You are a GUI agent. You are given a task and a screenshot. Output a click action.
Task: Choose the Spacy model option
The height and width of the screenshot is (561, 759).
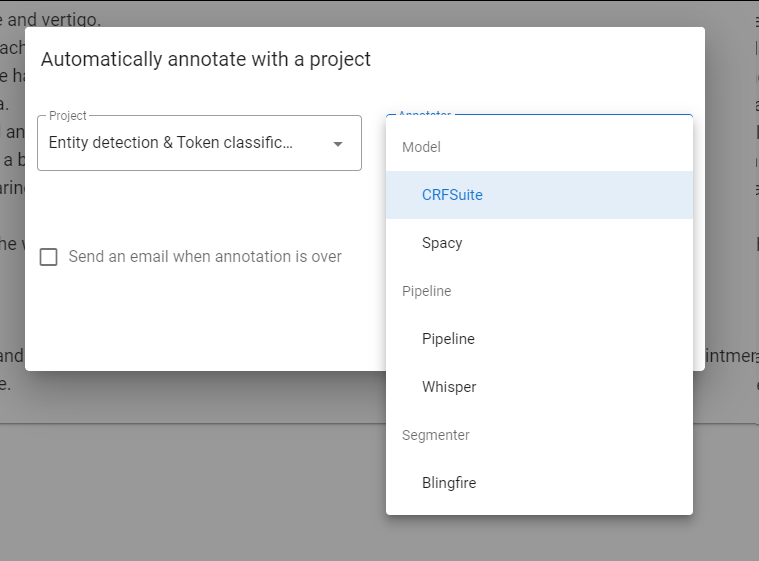click(x=442, y=243)
